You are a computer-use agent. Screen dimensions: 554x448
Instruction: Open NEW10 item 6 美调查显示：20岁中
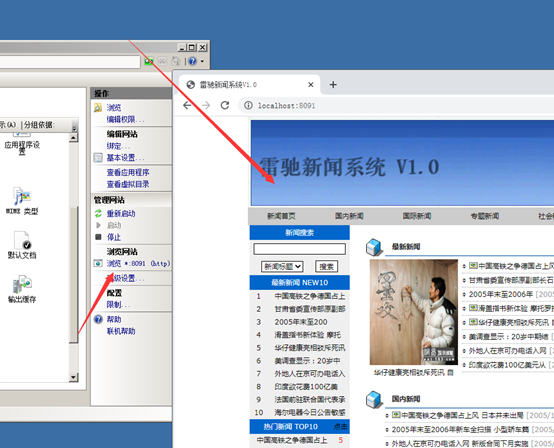307,361
